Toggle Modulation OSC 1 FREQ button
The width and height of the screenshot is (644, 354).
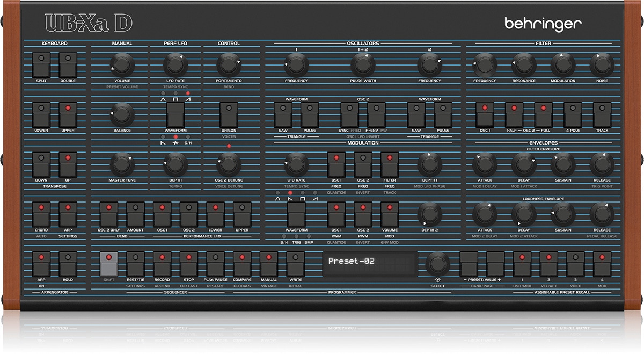tap(336, 164)
